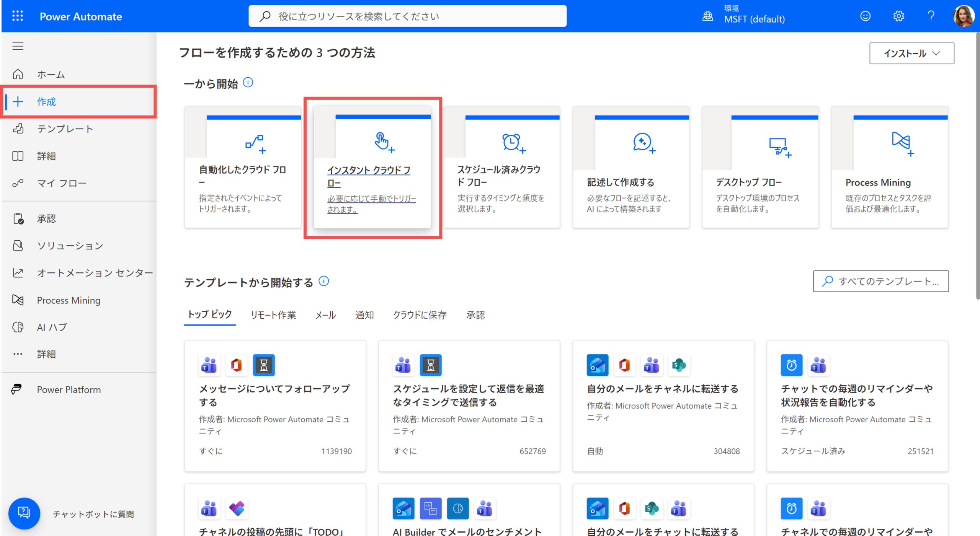
Task: Click info icon next to テンプレートから開始する
Action: coord(324,282)
